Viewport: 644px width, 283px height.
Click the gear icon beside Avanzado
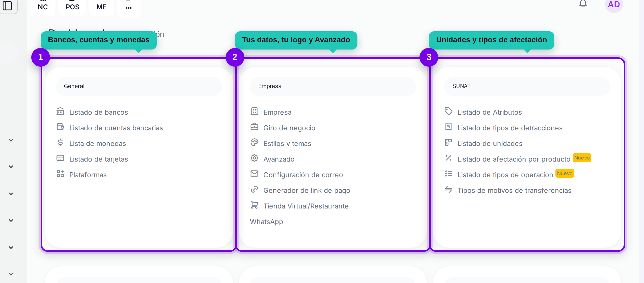254,158
